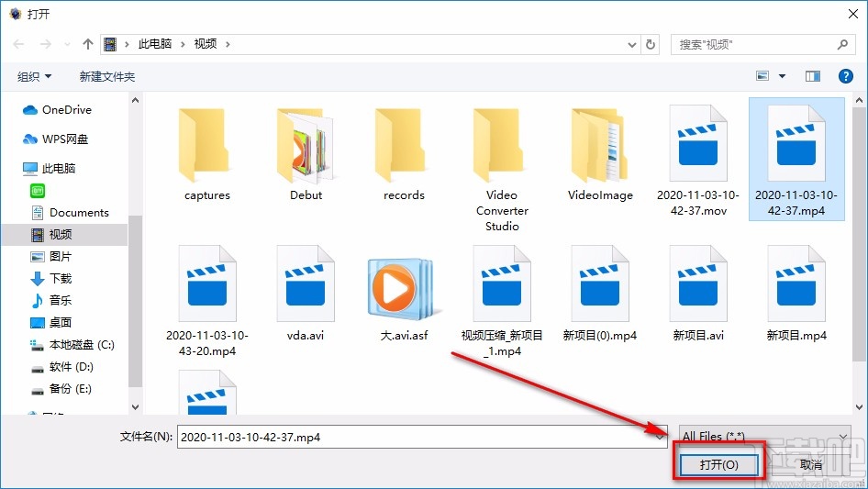Select 此电脑 in the navigation tree
Screen dimensions: 868x489
[49, 169]
